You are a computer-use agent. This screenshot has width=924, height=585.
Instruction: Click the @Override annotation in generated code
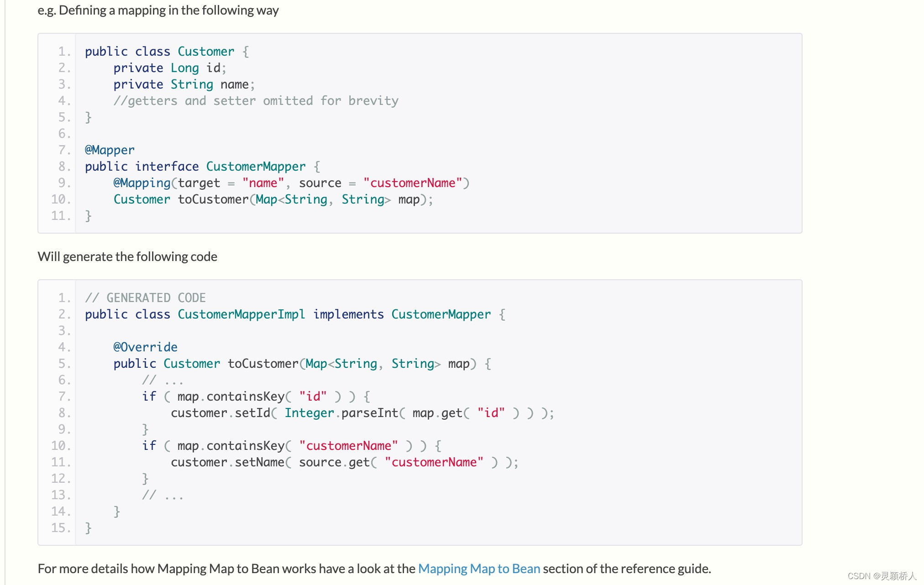tap(145, 347)
